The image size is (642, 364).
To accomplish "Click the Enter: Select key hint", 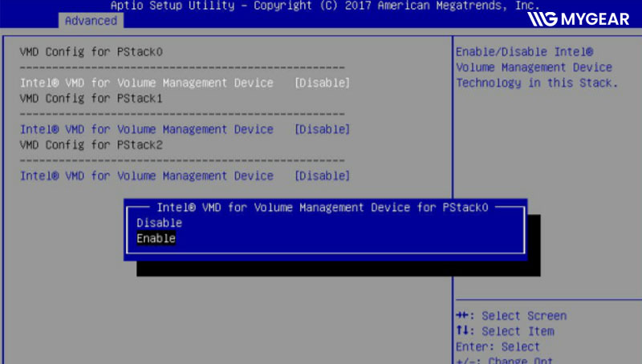I will pos(498,346).
